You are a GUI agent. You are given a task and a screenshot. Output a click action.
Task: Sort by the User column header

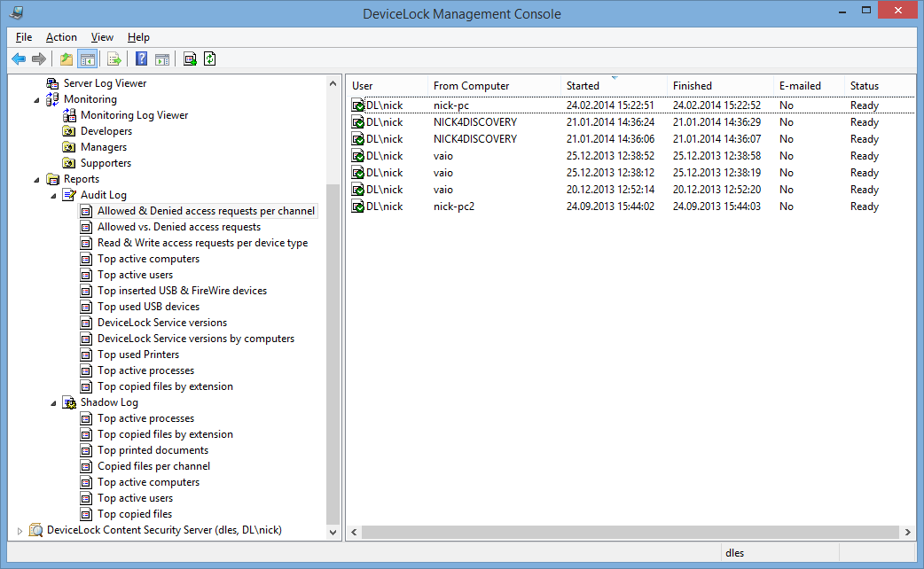(388, 86)
